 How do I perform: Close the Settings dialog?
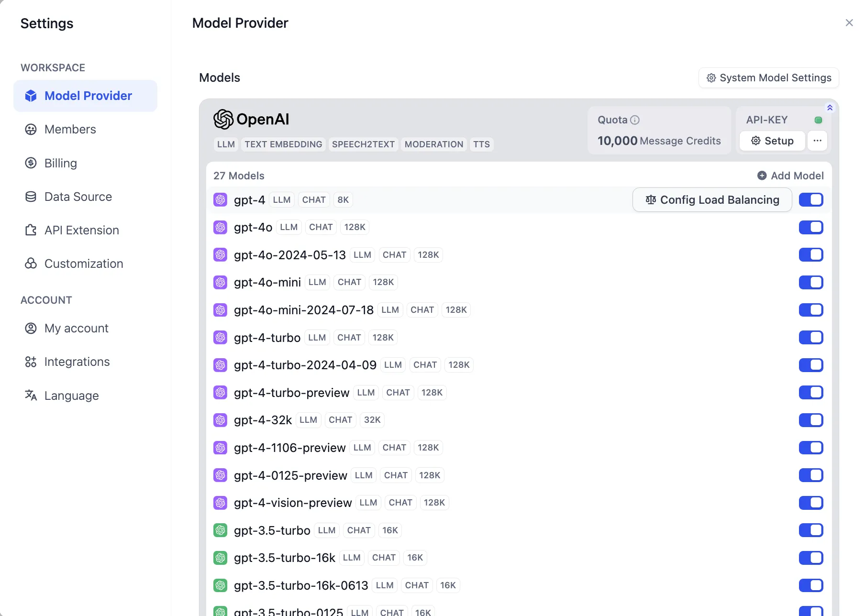(849, 23)
